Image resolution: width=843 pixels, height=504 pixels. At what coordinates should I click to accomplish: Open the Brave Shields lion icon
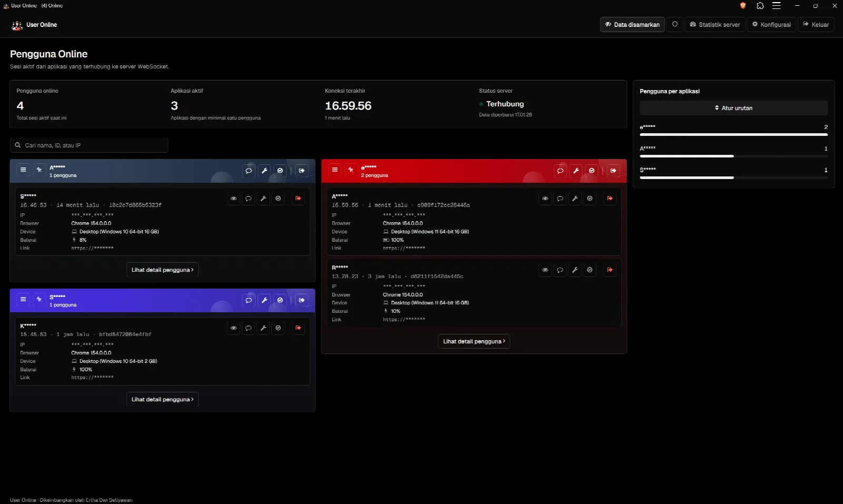(743, 6)
